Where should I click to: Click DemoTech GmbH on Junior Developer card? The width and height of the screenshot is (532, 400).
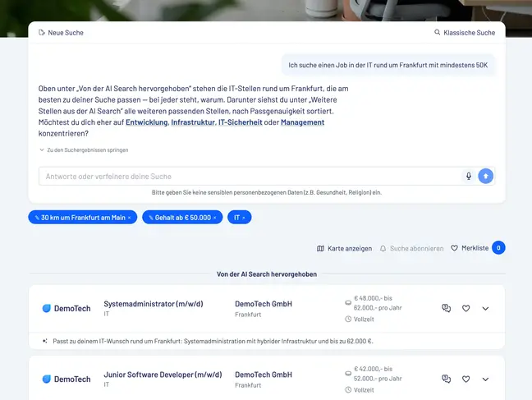[x=264, y=375]
